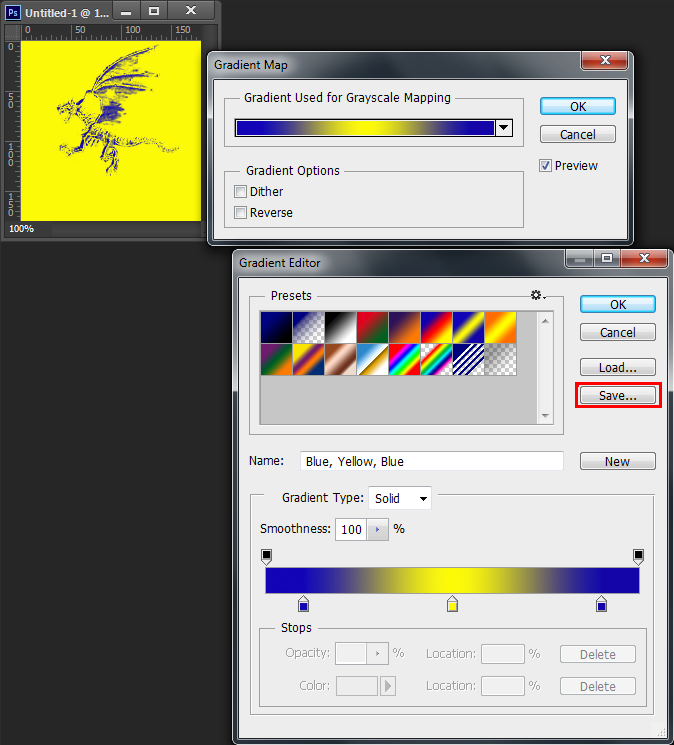The image size is (674, 745).
Task: Select the left opacity stop above gradient bar
Action: point(266,557)
